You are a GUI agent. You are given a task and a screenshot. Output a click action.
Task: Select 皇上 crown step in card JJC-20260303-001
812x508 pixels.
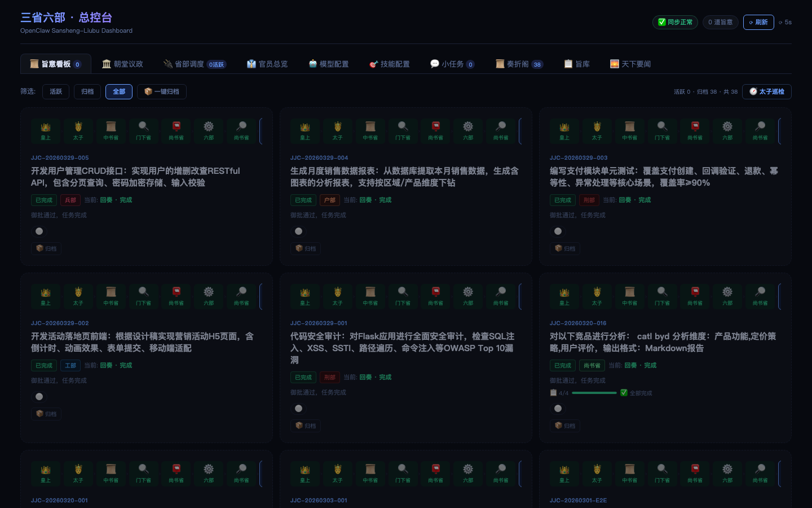tap(305, 474)
